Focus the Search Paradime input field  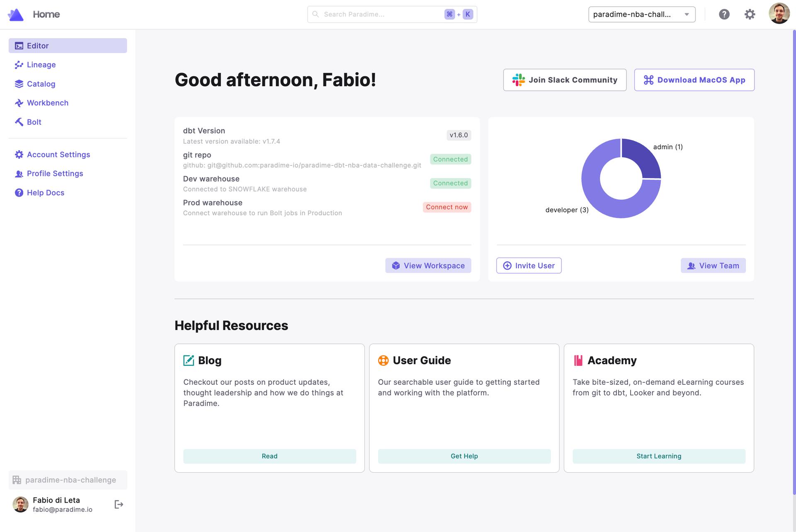coord(381,15)
